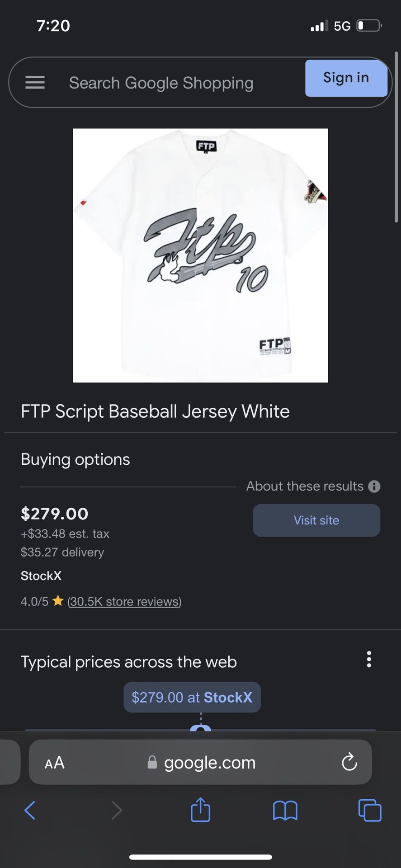Open the Safari bookmarks icon
This screenshot has width=401, height=868.
click(x=285, y=810)
